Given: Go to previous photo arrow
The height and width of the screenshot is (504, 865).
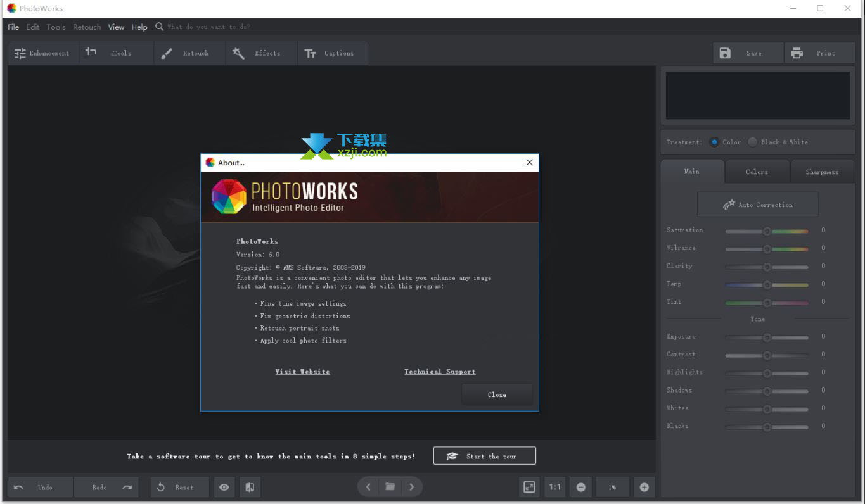Looking at the screenshot, I should tap(368, 486).
